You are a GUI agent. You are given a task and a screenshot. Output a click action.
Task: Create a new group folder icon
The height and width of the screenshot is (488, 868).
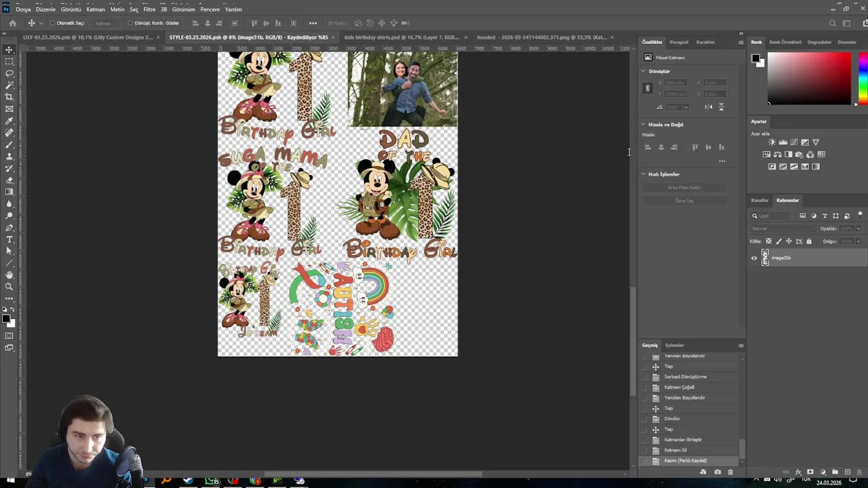tap(835, 472)
